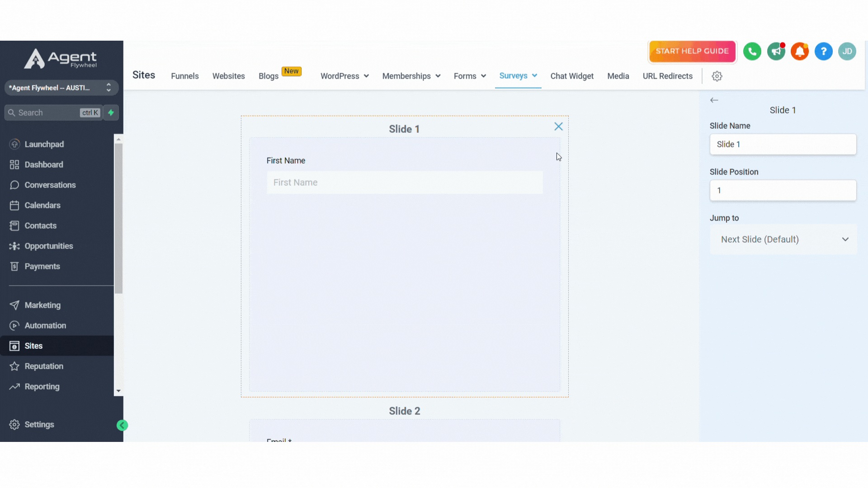The image size is (868, 488).
Task: Select the Conversations icon in sidebar
Action: [14, 185]
